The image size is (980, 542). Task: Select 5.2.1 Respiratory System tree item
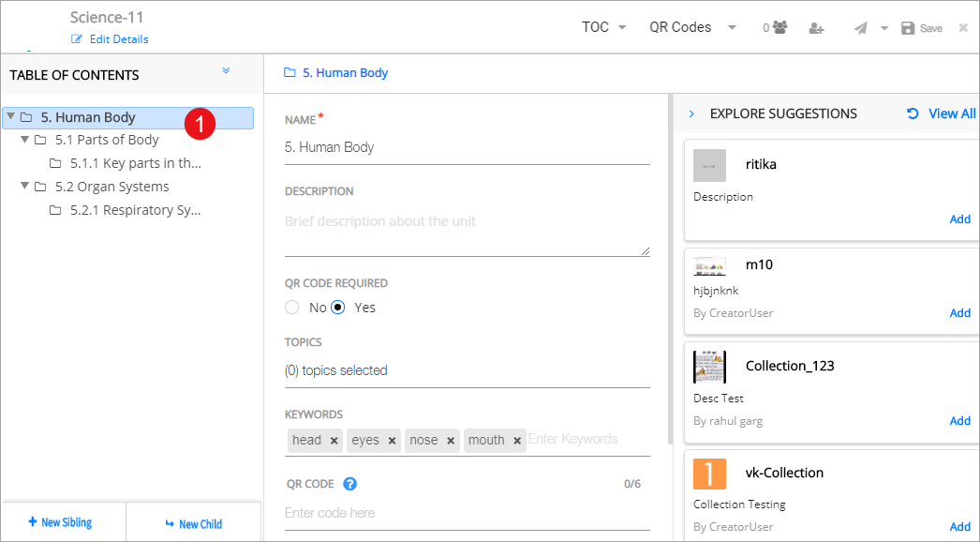click(x=135, y=210)
